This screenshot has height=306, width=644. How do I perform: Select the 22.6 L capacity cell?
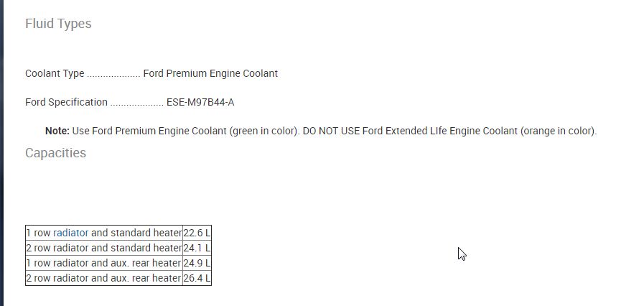197,233
